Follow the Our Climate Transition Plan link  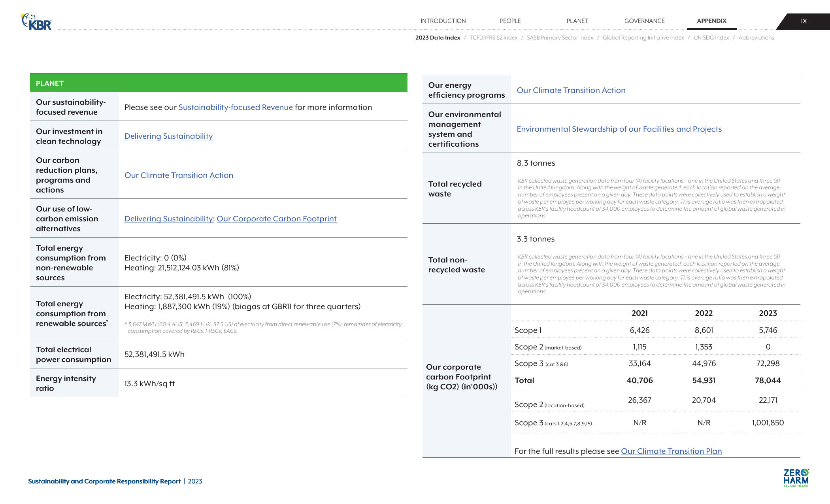[x=671, y=451]
